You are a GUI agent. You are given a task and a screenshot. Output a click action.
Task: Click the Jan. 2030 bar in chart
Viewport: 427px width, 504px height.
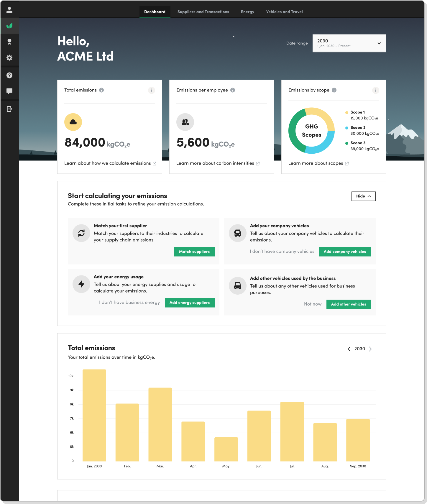[x=94, y=415]
